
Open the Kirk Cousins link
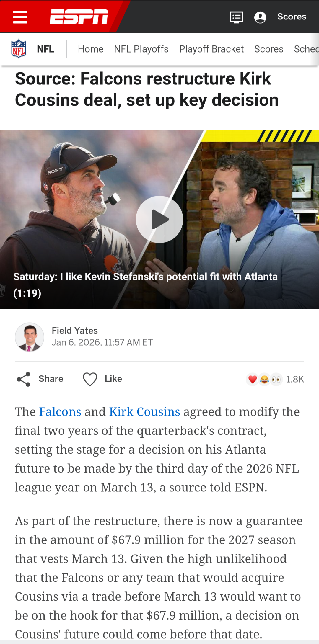pos(144,412)
